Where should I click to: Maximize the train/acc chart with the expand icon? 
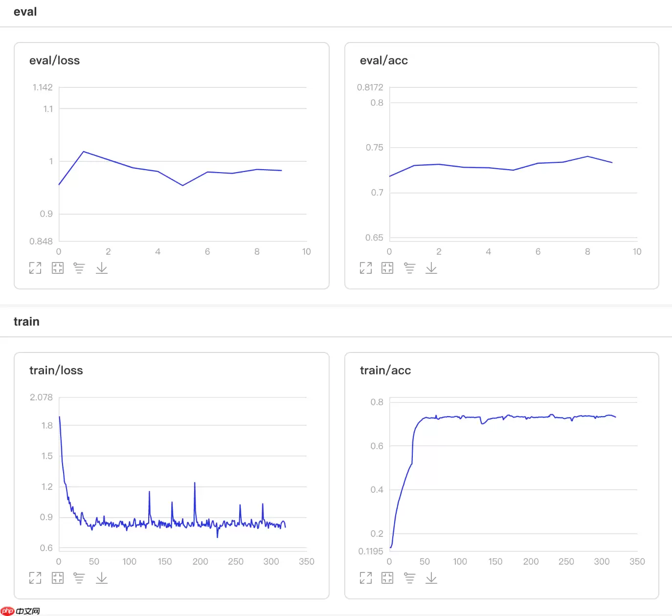(366, 578)
